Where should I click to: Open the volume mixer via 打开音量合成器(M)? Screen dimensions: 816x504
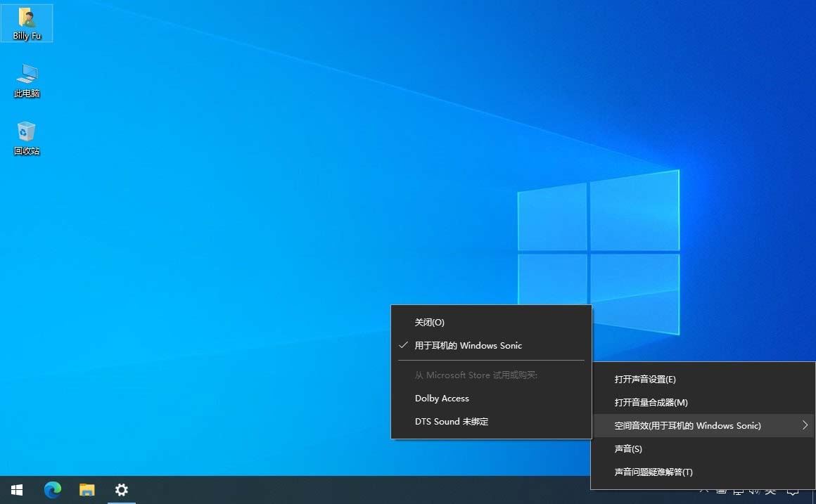[x=651, y=402]
